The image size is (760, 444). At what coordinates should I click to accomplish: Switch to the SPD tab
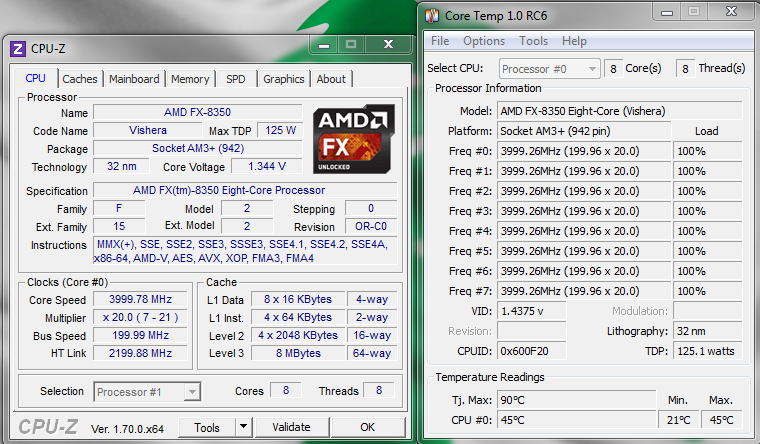[236, 79]
